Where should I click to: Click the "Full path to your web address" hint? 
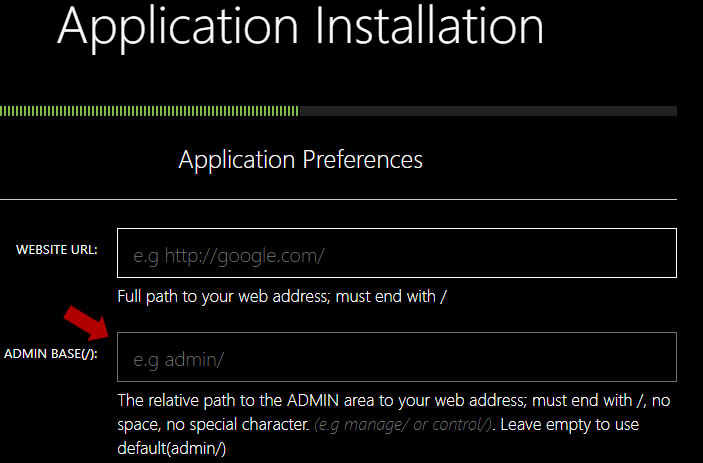point(223,297)
